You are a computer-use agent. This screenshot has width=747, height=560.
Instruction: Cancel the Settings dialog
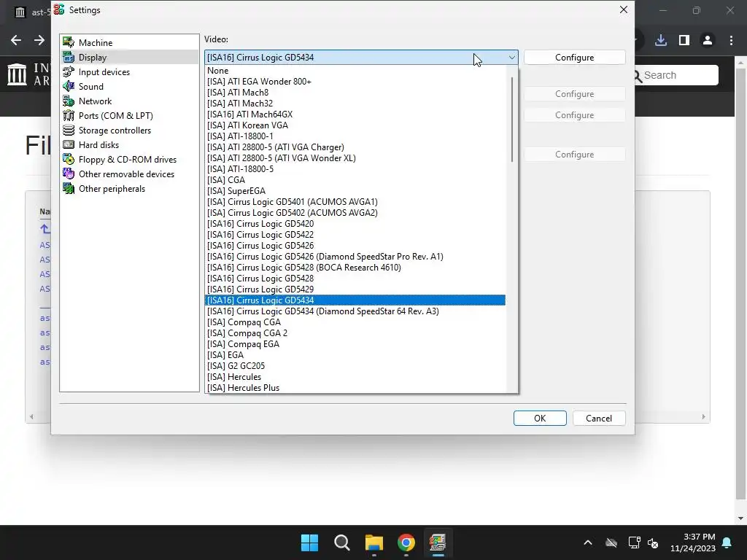coord(599,418)
